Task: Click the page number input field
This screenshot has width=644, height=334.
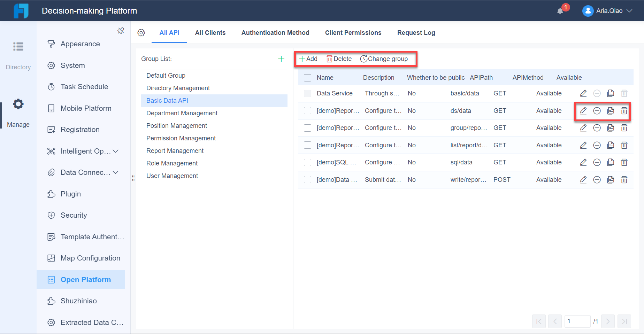Action: point(577,321)
